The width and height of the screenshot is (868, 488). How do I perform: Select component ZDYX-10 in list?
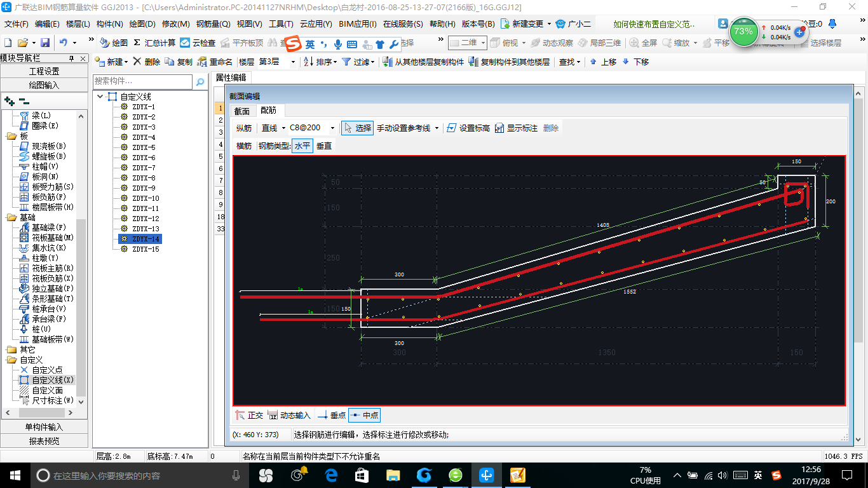pyautogui.click(x=146, y=198)
